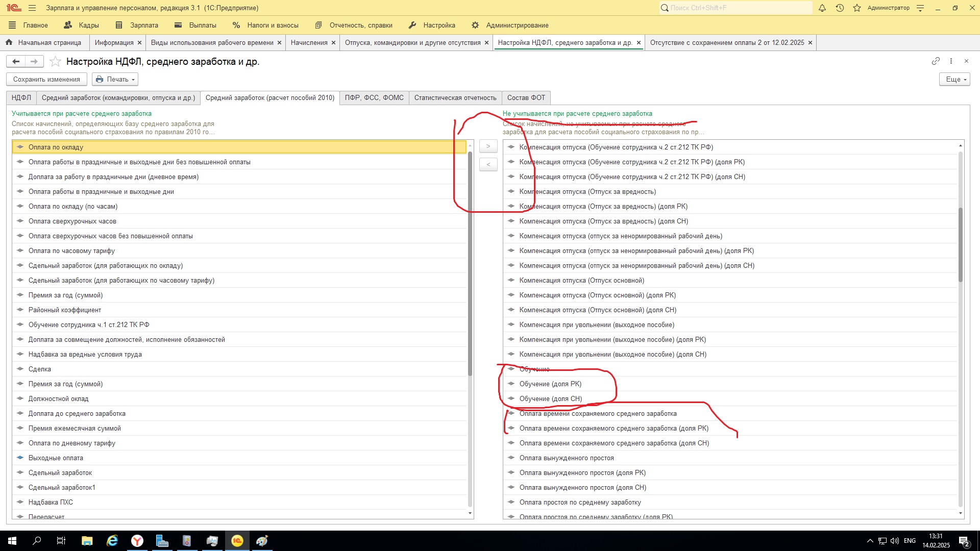Add current page to favorites star
This screenshot has height=551, width=980.
[x=56, y=62]
